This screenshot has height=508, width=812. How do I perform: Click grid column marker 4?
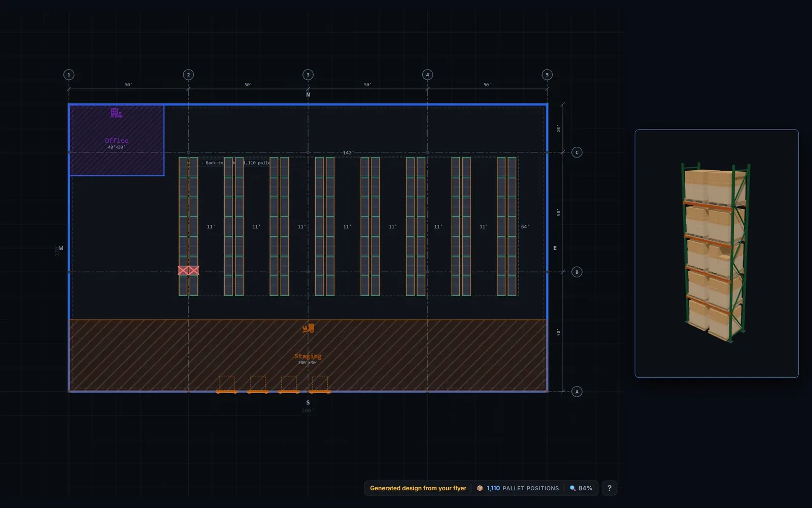(427, 75)
